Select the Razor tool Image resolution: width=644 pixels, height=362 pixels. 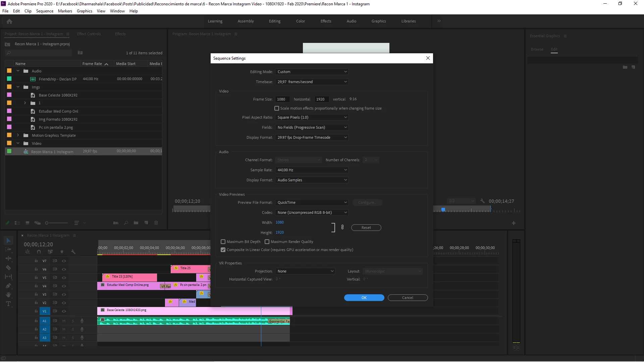pos(8,267)
